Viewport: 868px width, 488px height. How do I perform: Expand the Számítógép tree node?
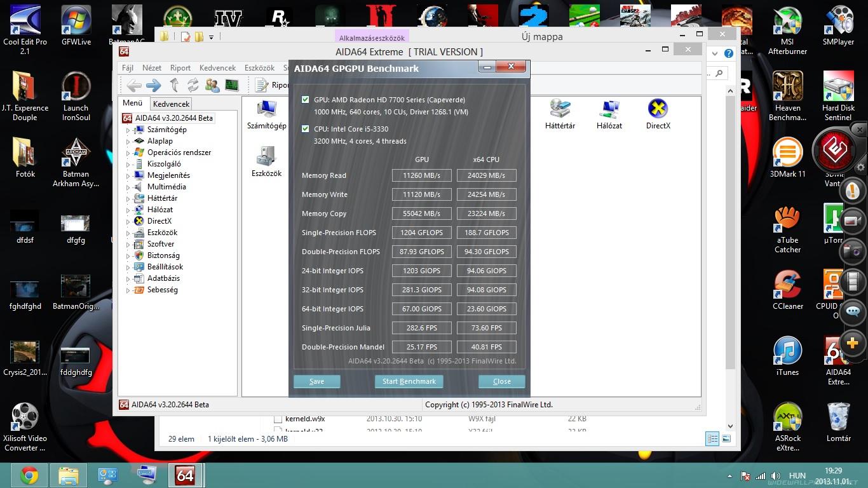pyautogui.click(x=128, y=130)
